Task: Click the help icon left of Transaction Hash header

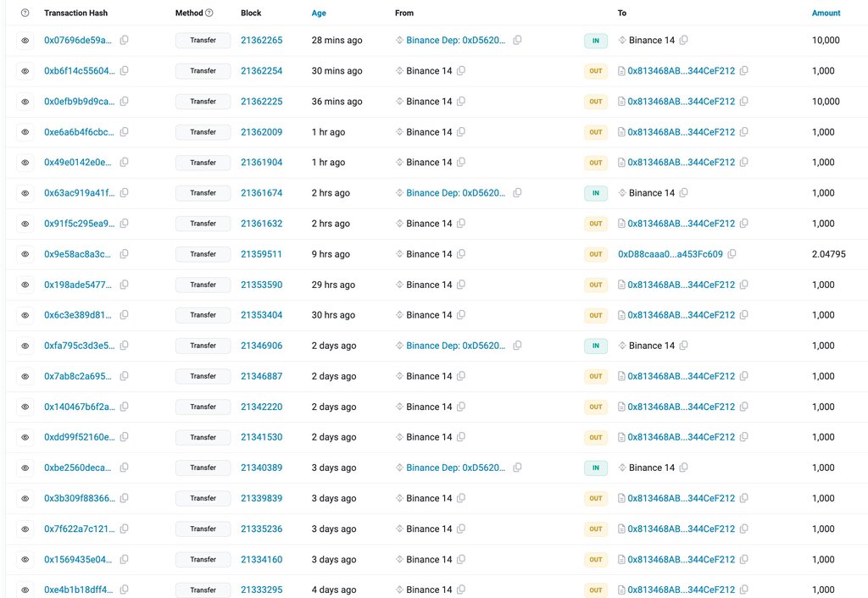Action: tap(25, 13)
